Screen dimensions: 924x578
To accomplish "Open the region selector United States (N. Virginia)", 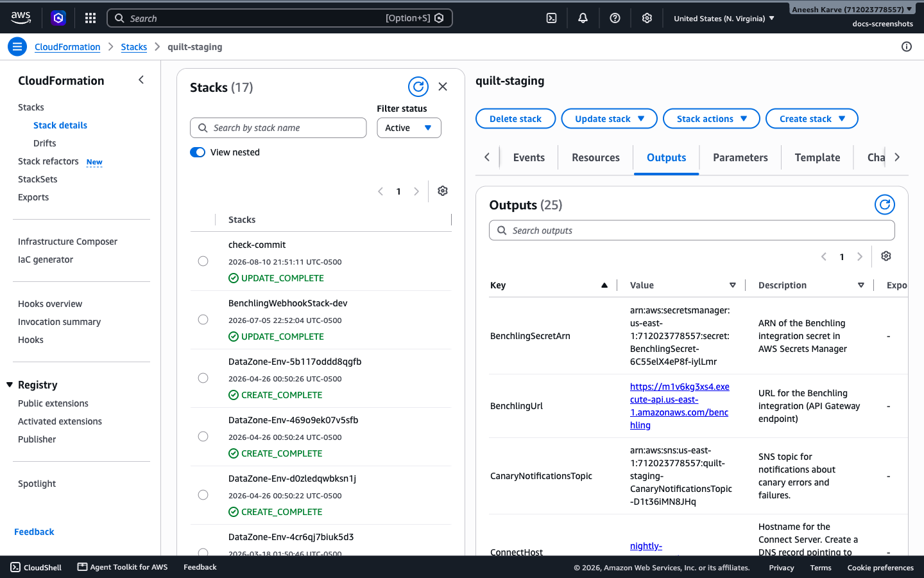I will pos(724,19).
